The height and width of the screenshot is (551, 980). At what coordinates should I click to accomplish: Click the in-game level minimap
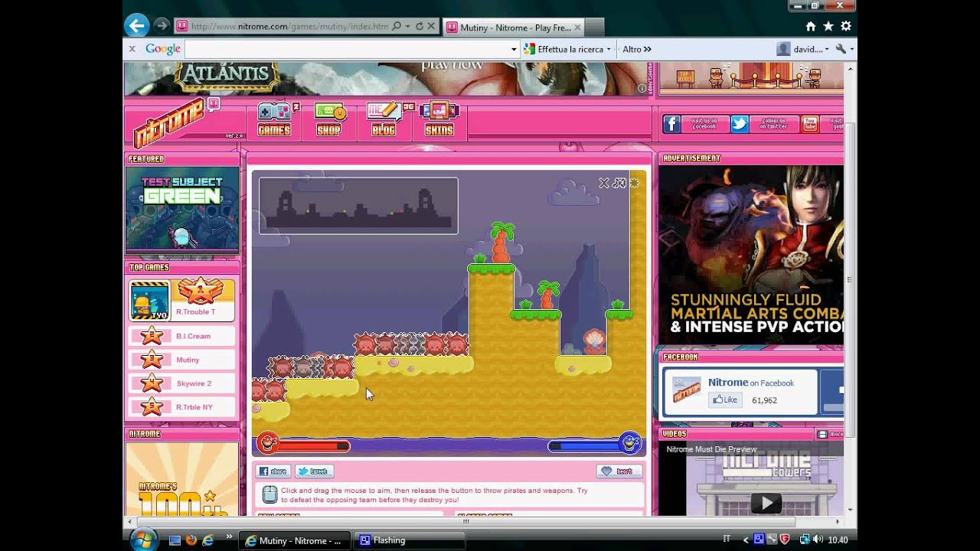tap(358, 206)
